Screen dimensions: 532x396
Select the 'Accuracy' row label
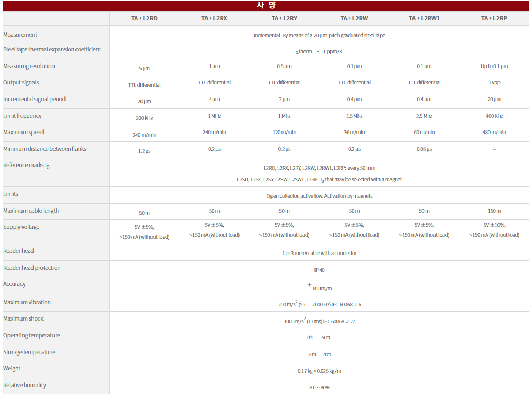coord(14,284)
